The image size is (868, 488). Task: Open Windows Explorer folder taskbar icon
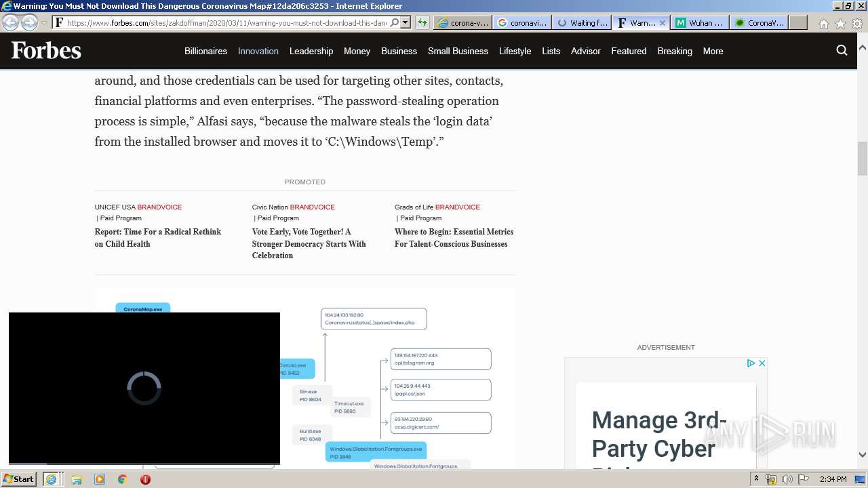point(77,479)
